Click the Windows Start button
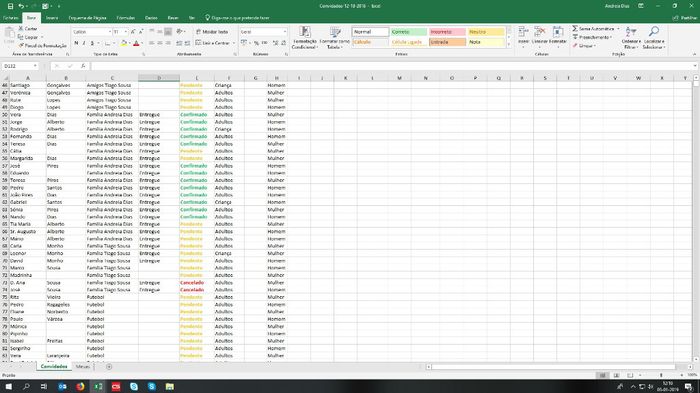 click(x=8, y=386)
